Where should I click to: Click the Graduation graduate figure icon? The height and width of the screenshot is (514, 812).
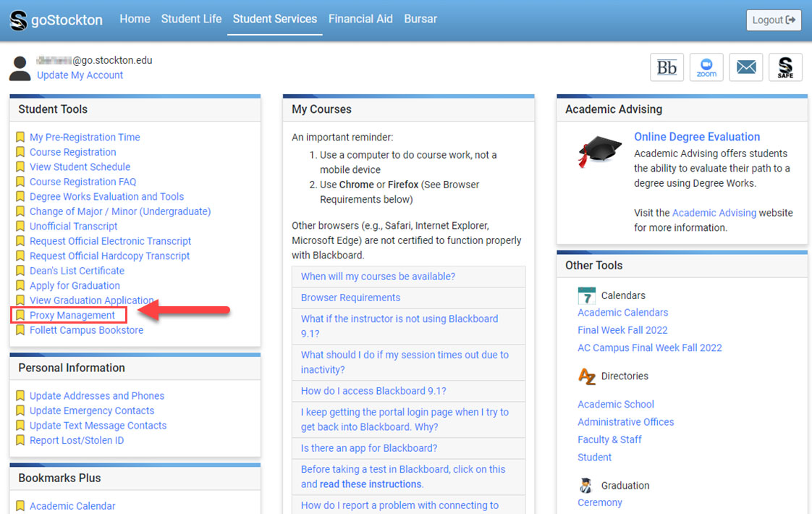tap(585, 486)
